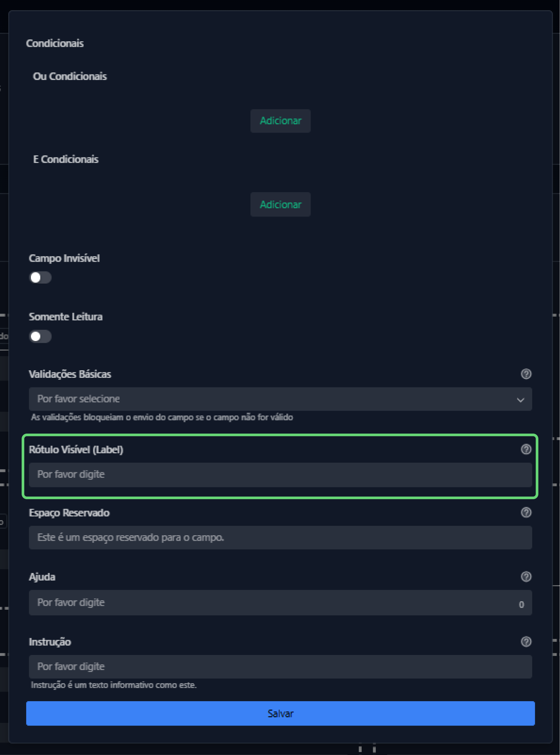Select the Espaço Reservado input field
560x755 pixels.
coord(280,537)
